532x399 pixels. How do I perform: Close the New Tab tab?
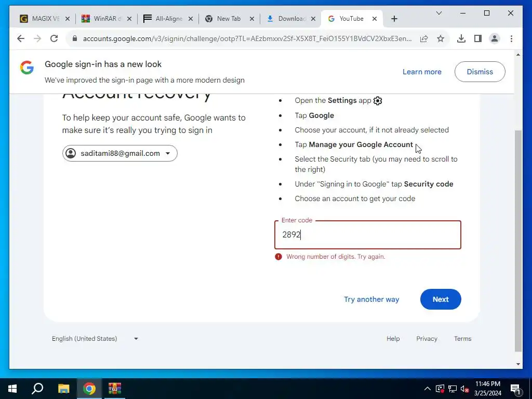tap(252, 19)
